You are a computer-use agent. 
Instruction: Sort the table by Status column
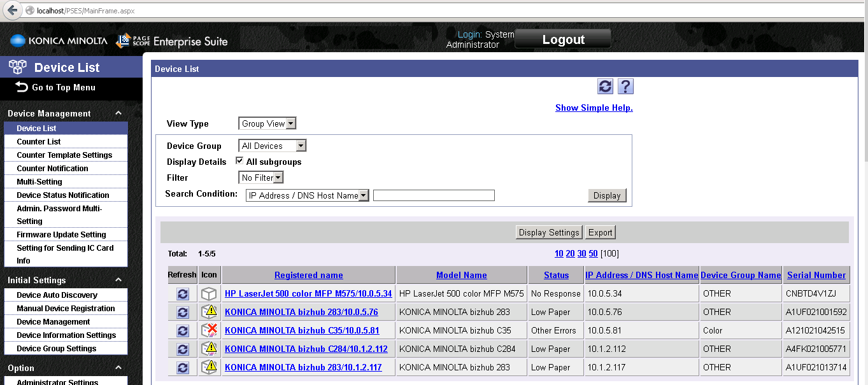[556, 275]
